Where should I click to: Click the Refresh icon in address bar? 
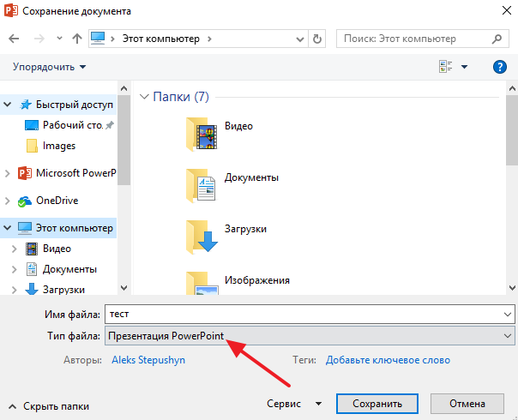pos(318,39)
